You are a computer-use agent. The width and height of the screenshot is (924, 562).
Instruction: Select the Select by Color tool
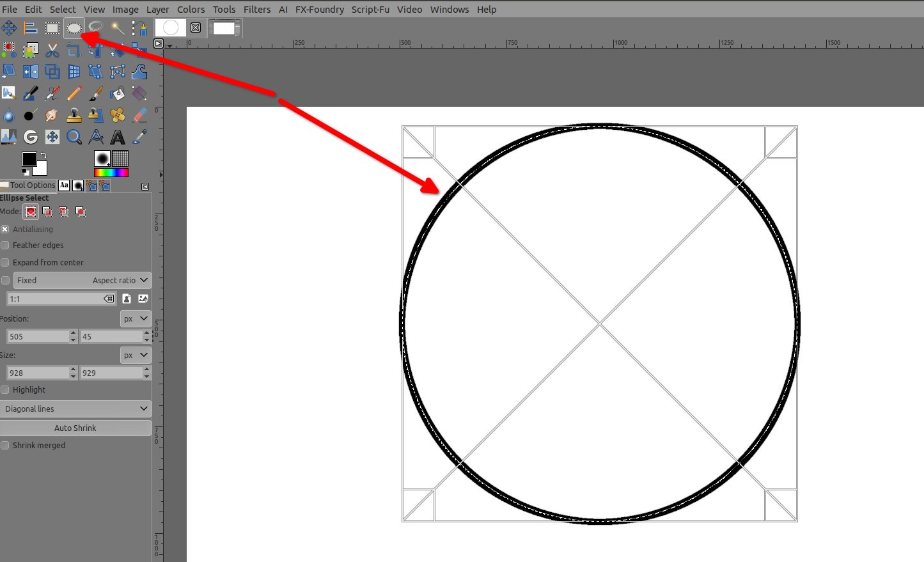9,49
